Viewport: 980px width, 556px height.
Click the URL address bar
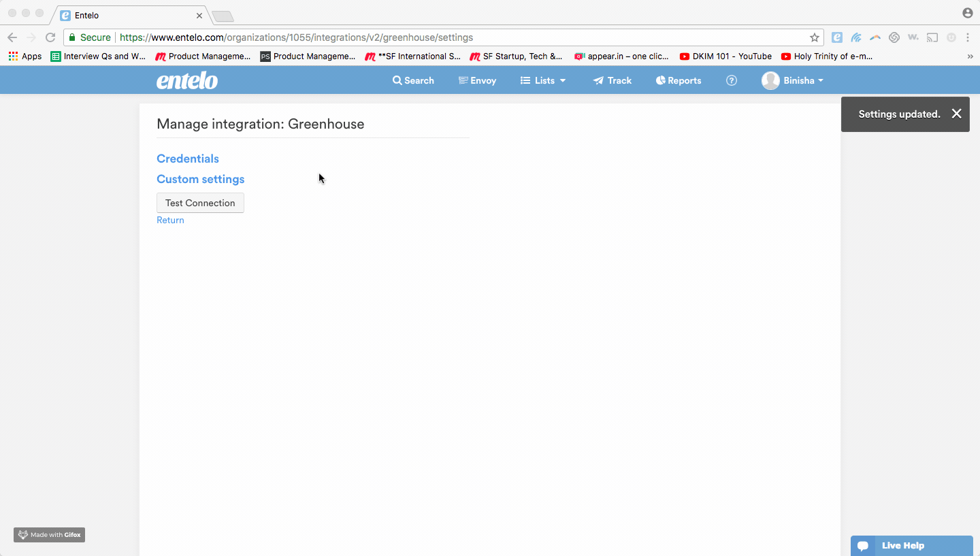coord(442,37)
